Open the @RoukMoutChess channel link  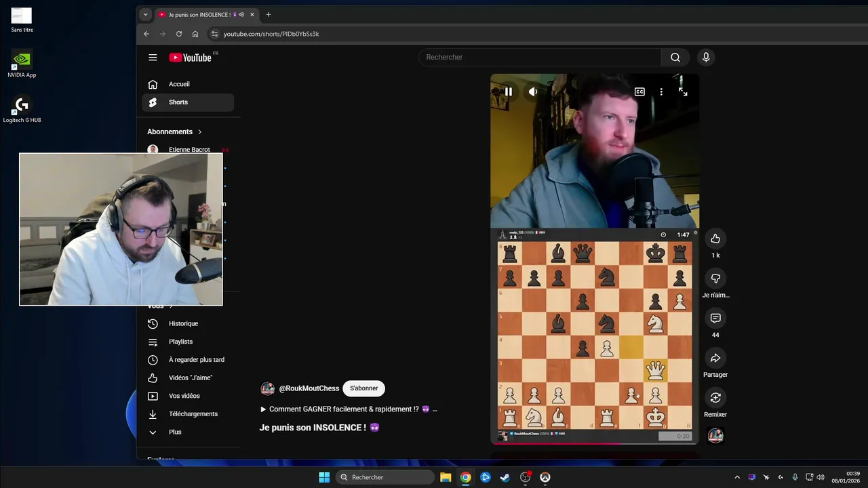(309, 388)
